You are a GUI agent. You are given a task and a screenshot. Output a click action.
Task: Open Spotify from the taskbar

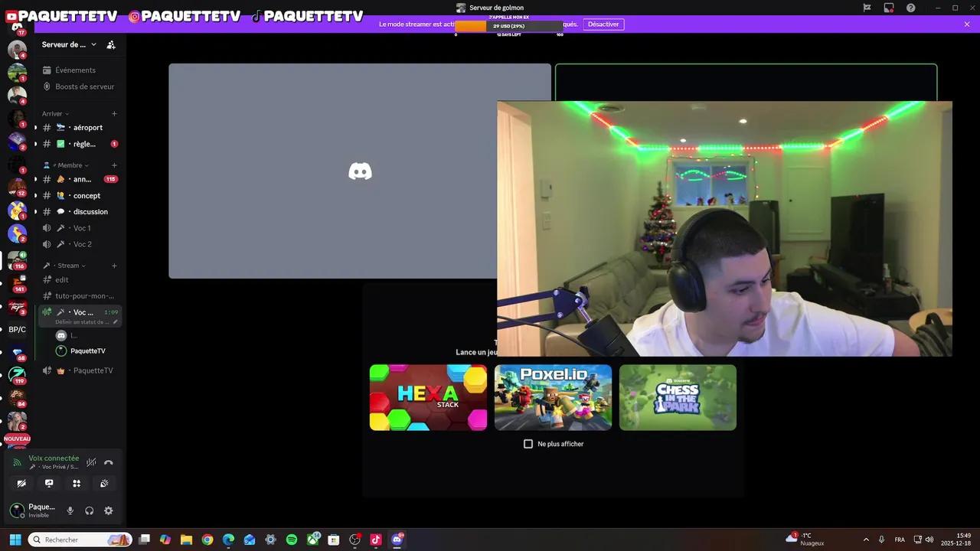pos(292,540)
